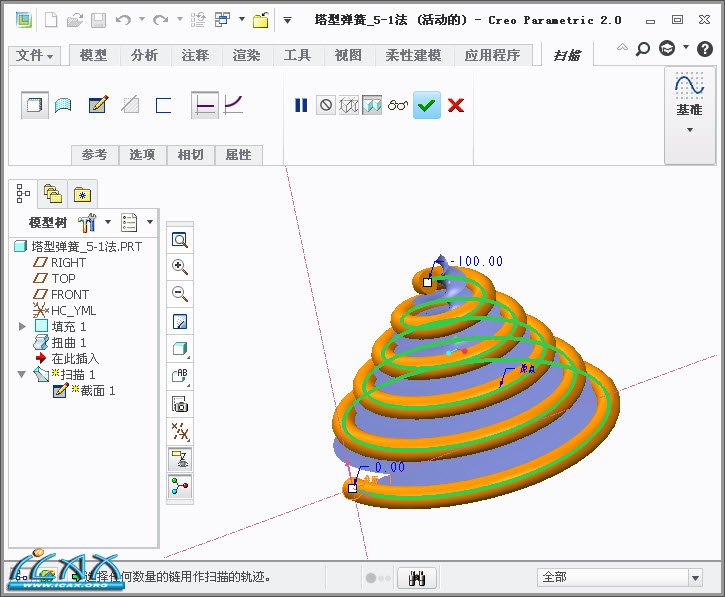Select the favorites navigator tab
The height and width of the screenshot is (597, 725).
82,194
